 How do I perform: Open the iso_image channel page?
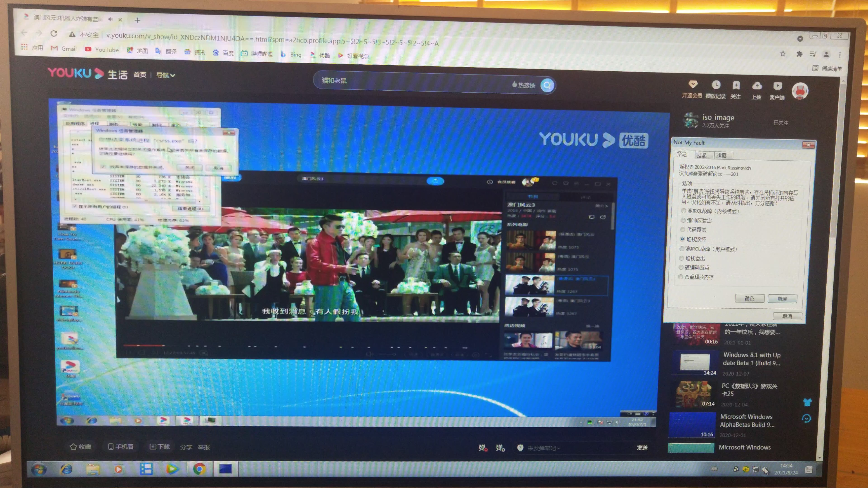[718, 117]
